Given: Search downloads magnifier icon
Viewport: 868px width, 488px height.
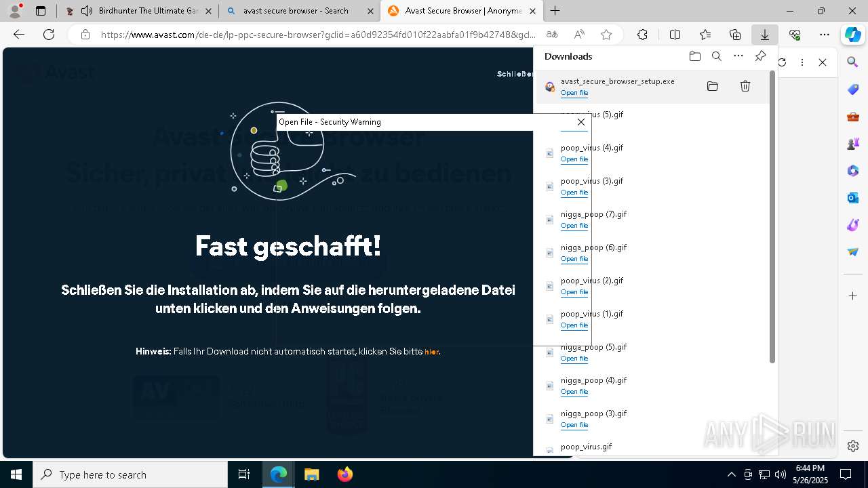Looking at the screenshot, I should click(x=716, y=56).
